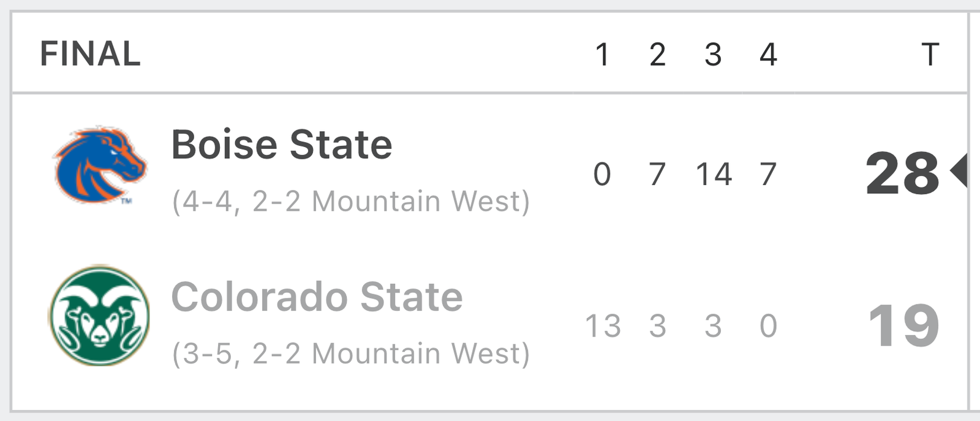980x421 pixels.
Task: Select Boise State's final score 28
Action: point(902,174)
